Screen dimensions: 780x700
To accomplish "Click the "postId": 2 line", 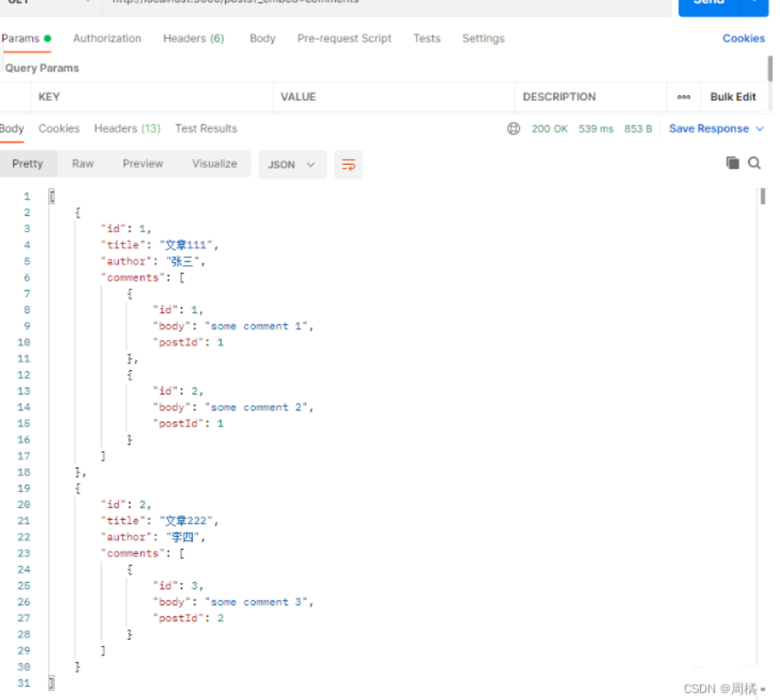I will [188, 618].
